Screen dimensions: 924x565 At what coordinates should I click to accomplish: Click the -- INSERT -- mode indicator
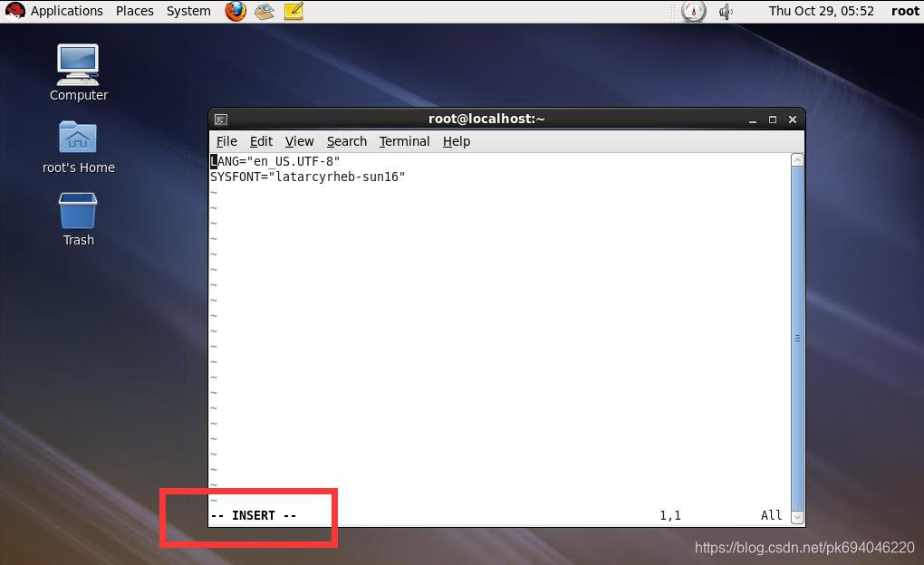point(254,515)
